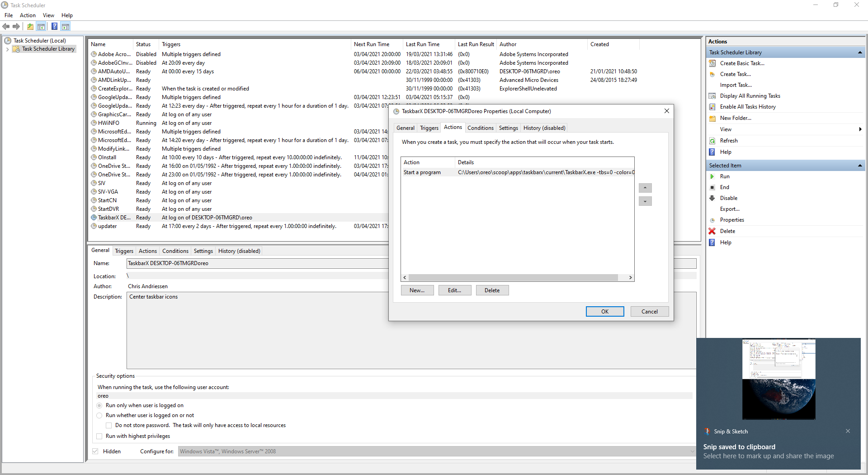Switch to the Conditions tab in the dialog
Screen dimensions: 868x475
point(480,128)
